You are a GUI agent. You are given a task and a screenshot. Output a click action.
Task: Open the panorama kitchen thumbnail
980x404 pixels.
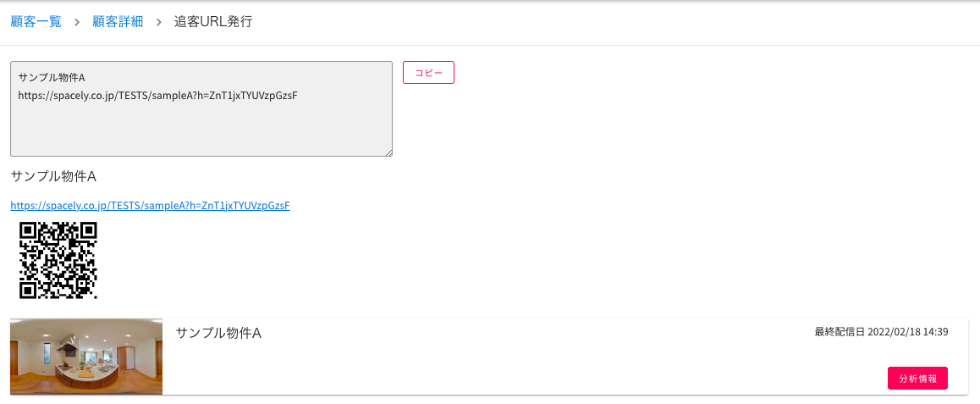click(x=86, y=357)
